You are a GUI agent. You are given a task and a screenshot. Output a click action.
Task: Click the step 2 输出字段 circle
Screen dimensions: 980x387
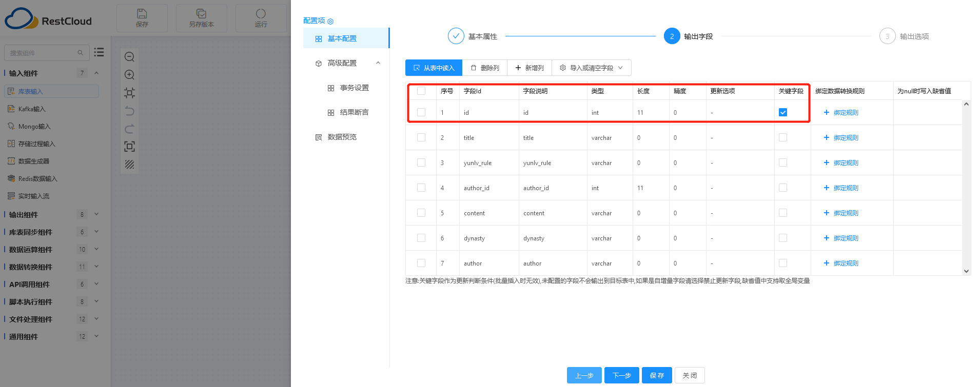click(x=672, y=36)
